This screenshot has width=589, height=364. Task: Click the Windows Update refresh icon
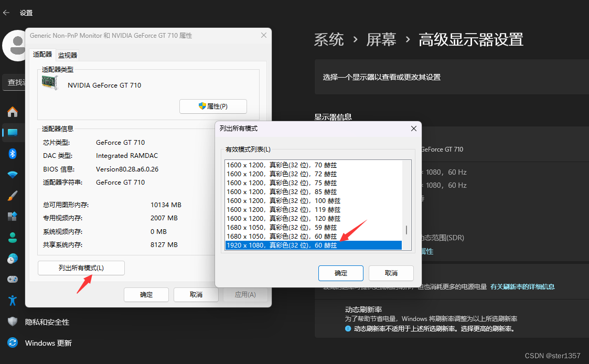pyautogui.click(x=13, y=342)
